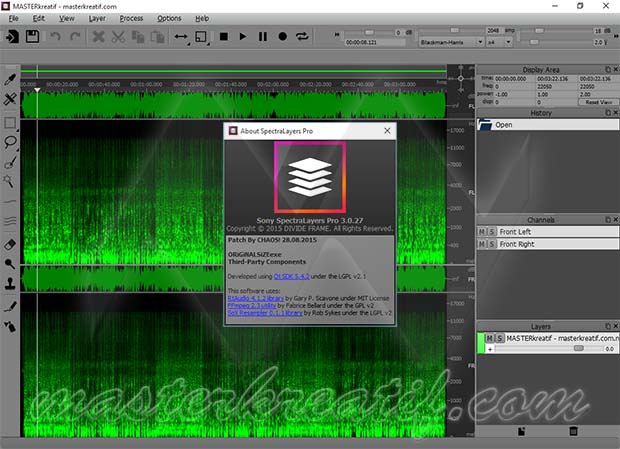This screenshot has width=620, height=449.
Task: Select the single frequency line tool
Action: [10, 202]
